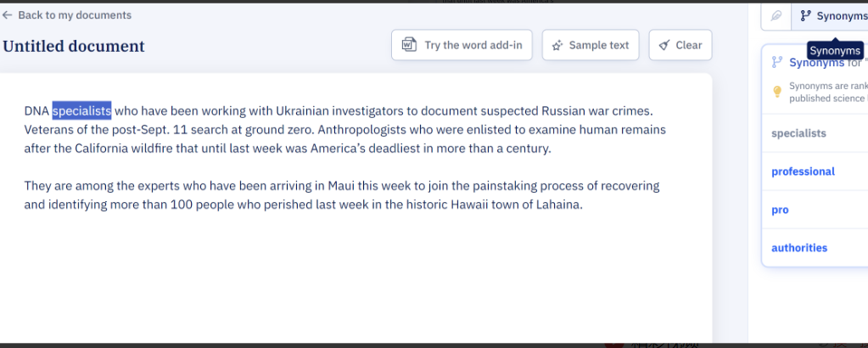The width and height of the screenshot is (868, 348).
Task: Click the back arrow icon
Action: (8, 15)
